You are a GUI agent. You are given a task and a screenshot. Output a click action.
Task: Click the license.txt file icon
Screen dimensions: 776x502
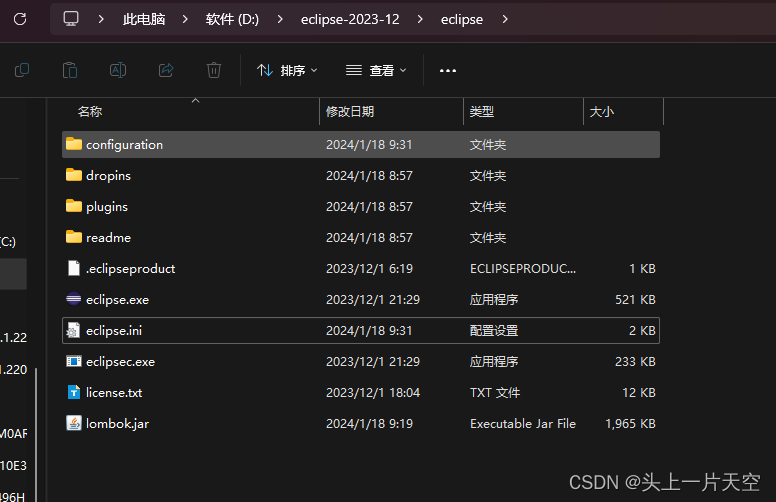[x=74, y=392]
